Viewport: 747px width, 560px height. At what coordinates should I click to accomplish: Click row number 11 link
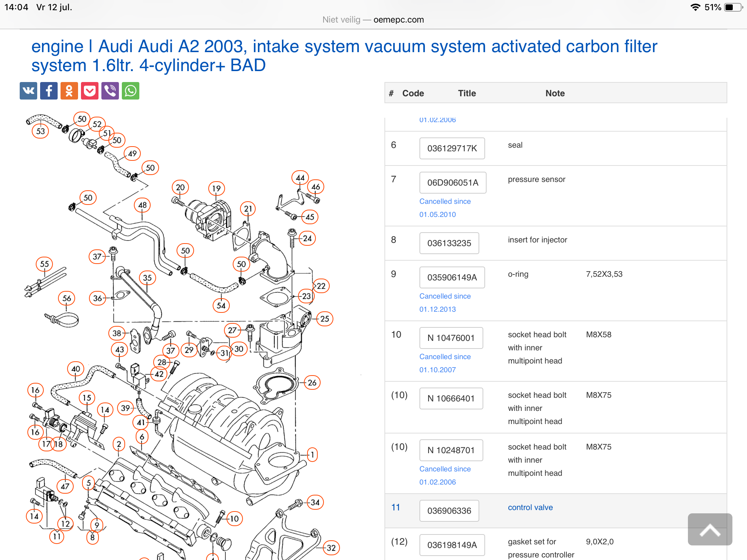click(396, 507)
